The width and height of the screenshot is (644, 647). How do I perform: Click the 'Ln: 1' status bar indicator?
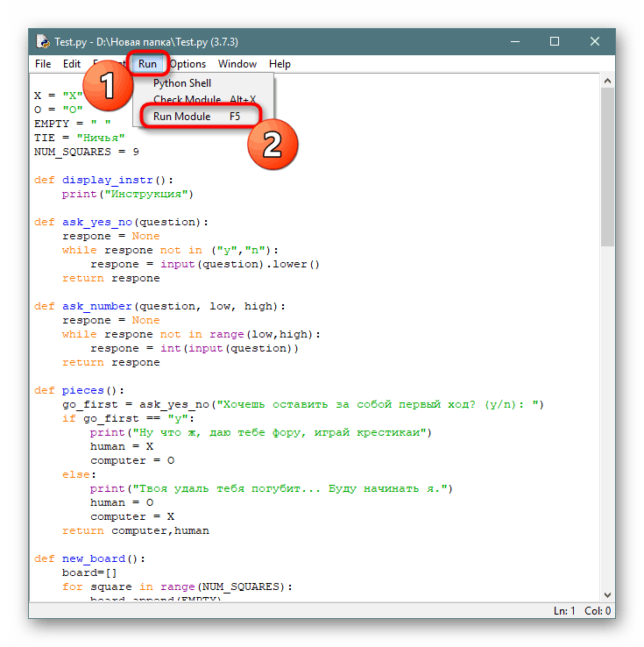564,611
